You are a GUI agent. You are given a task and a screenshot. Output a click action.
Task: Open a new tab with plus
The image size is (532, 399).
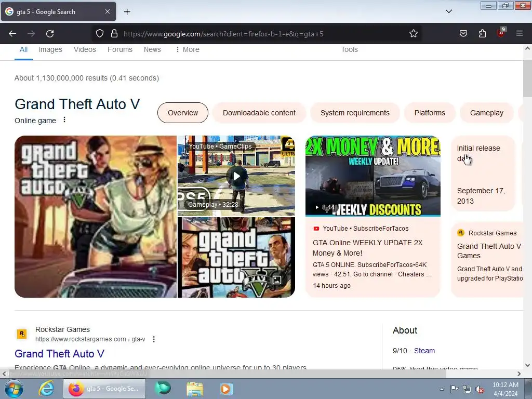[x=127, y=11]
